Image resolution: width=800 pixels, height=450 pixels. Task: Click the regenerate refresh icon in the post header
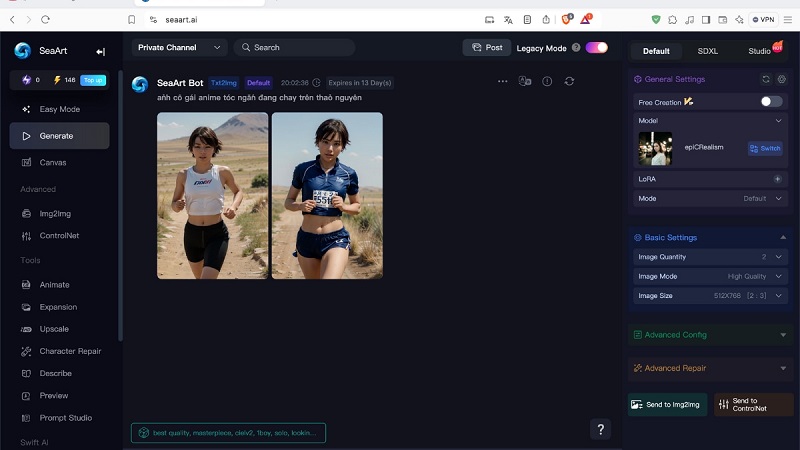pyautogui.click(x=569, y=81)
